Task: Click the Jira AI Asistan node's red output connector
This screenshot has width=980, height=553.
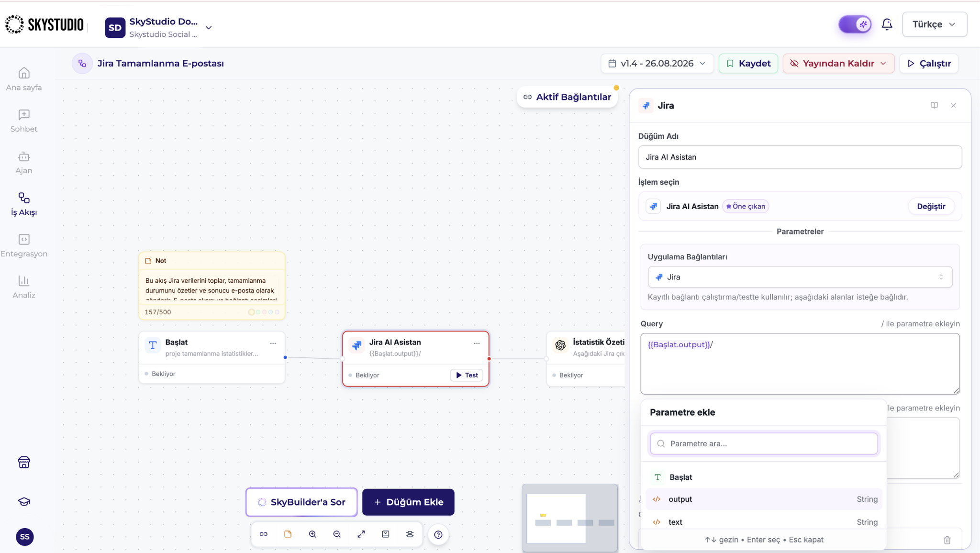Action: click(x=489, y=359)
